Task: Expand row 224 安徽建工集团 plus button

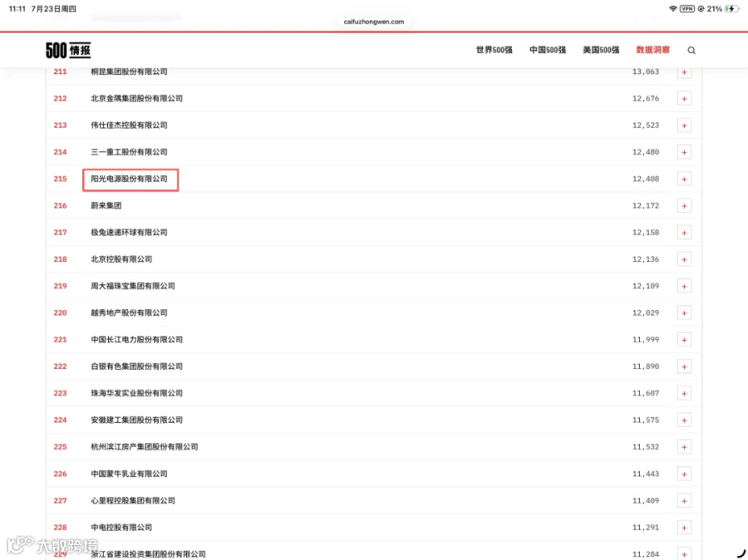Action: (x=684, y=420)
